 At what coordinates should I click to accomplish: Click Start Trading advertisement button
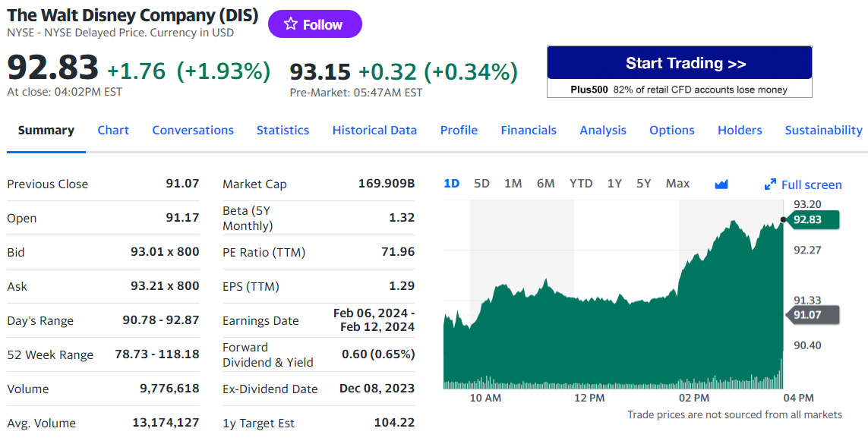point(679,63)
